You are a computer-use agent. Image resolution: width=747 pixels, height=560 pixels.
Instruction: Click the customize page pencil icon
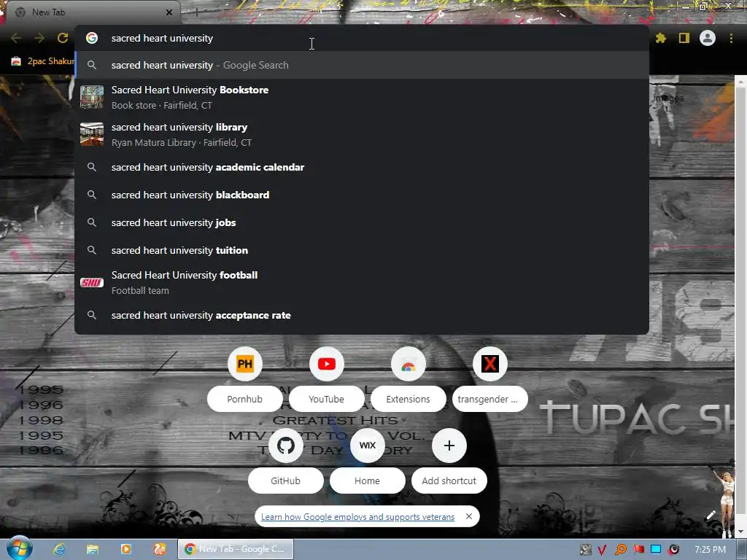coord(711,515)
